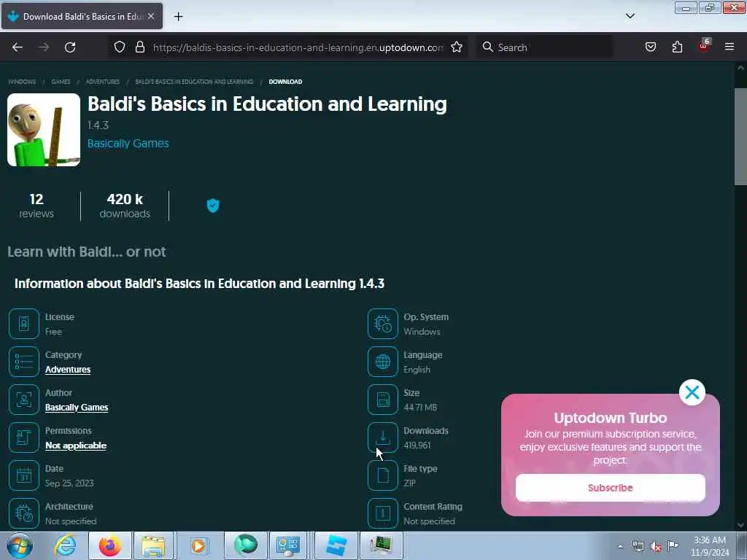This screenshot has width=747, height=560.
Task: Open the Firefox hamburger menu
Action: (729, 47)
